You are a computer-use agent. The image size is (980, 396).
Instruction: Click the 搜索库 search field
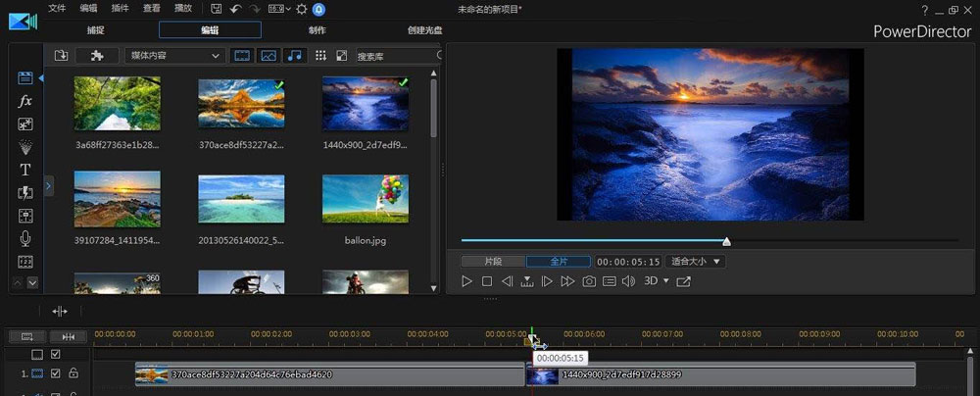coord(398,56)
